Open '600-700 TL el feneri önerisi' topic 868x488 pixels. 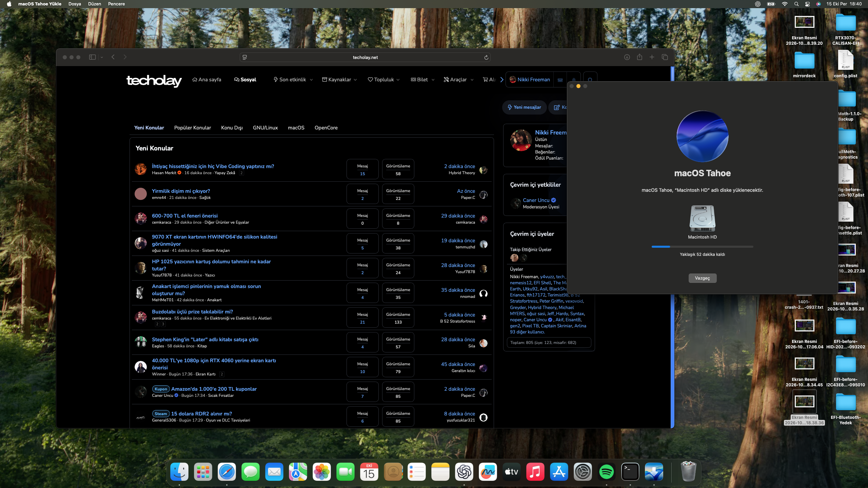[185, 216]
